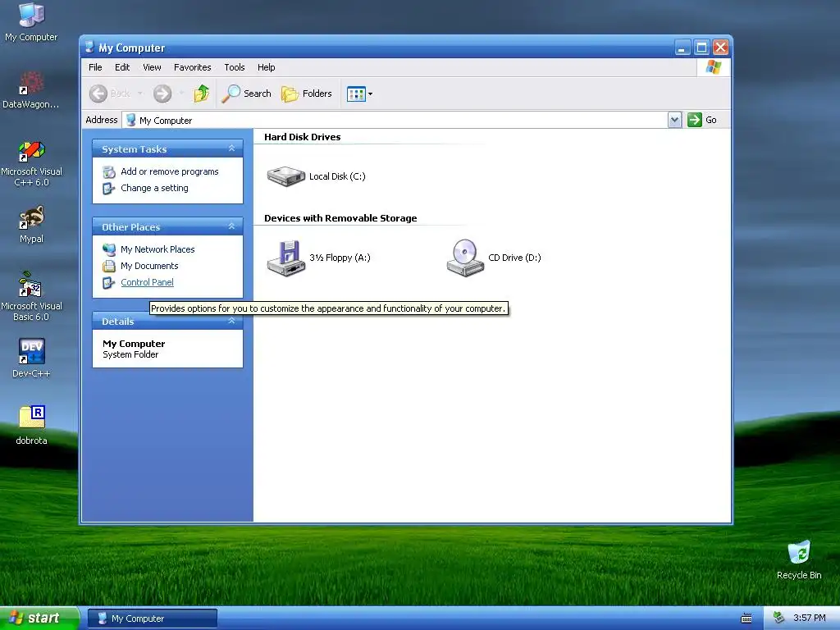Close the My Computer window

pyautogui.click(x=720, y=48)
